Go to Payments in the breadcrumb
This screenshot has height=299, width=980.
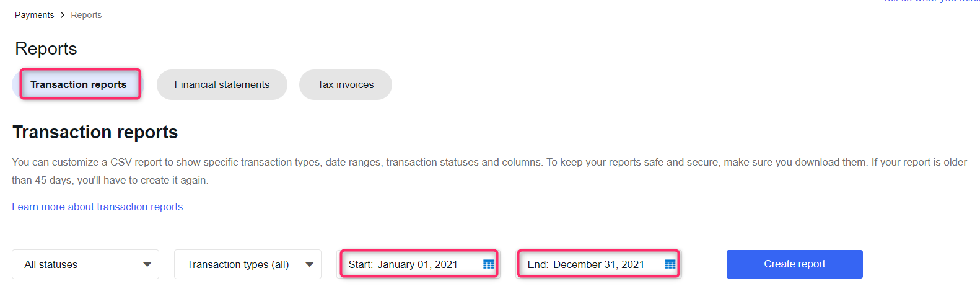(x=34, y=15)
